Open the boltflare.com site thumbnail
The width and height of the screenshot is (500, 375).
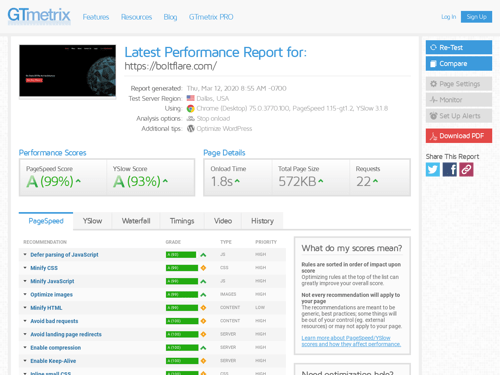click(x=68, y=71)
